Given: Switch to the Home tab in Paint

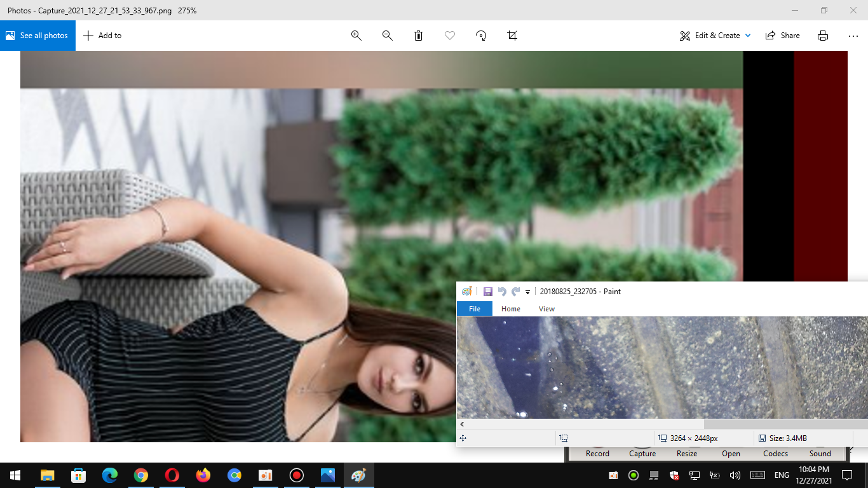Looking at the screenshot, I should pyautogui.click(x=510, y=309).
